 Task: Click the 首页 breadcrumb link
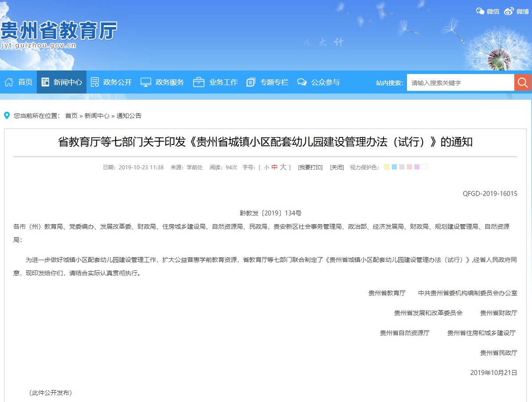pos(71,116)
